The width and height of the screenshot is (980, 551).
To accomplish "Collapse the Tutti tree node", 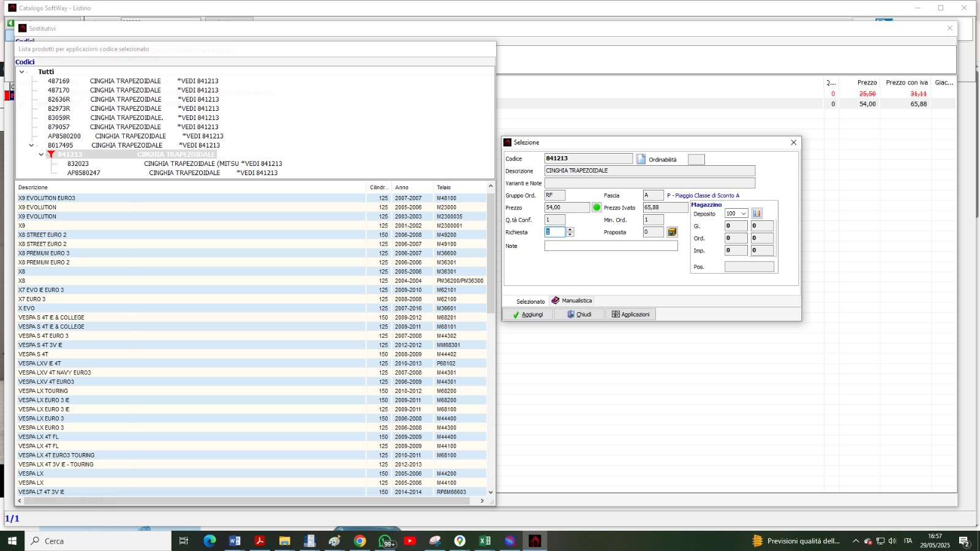I will (x=22, y=72).
